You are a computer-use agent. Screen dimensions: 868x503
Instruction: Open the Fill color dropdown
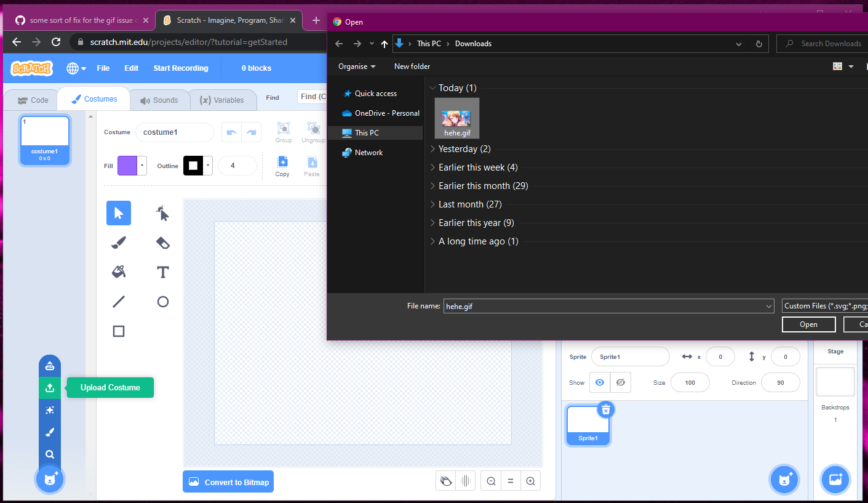pos(143,166)
